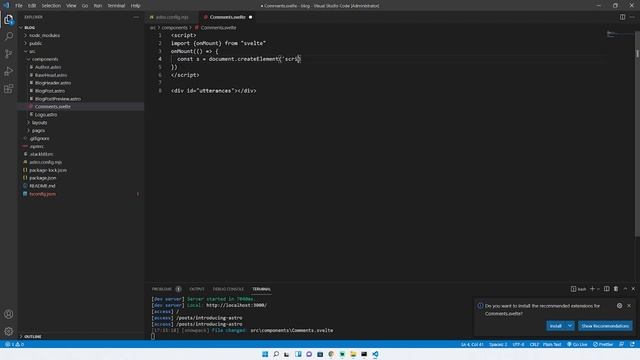640x360 pixels.
Task: Open the Source Control view
Action: pyautogui.click(x=9, y=54)
